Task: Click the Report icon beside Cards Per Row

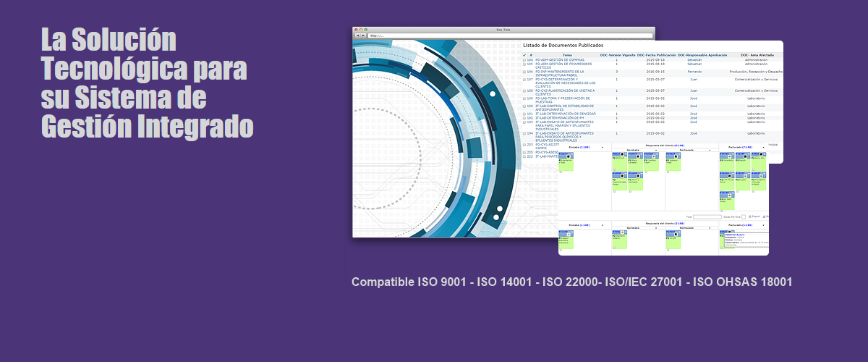Action: [750, 216]
